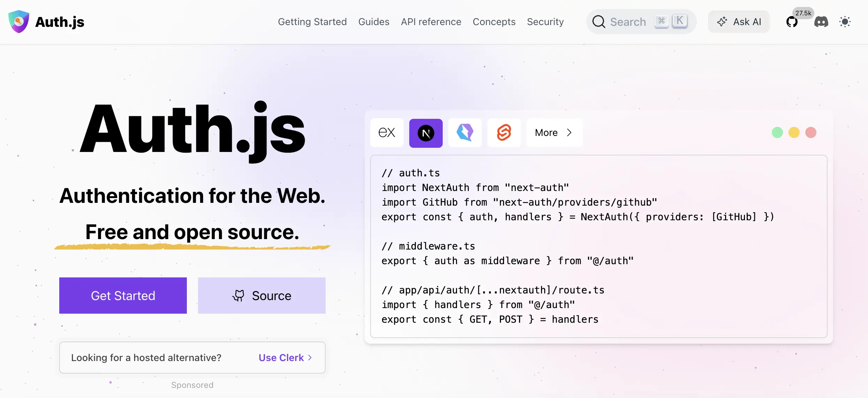Open the Ask AI assistant
This screenshot has width=868, height=398.
pos(739,22)
